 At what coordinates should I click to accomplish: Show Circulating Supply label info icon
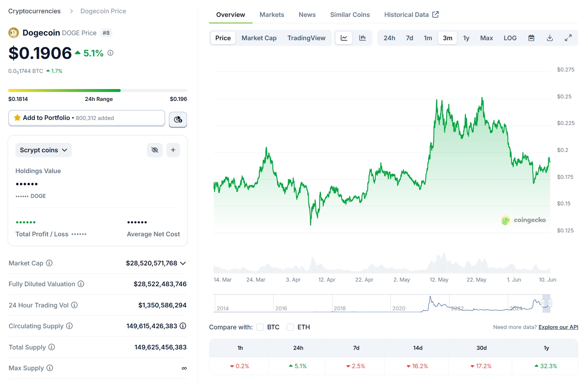pyautogui.click(x=69, y=326)
